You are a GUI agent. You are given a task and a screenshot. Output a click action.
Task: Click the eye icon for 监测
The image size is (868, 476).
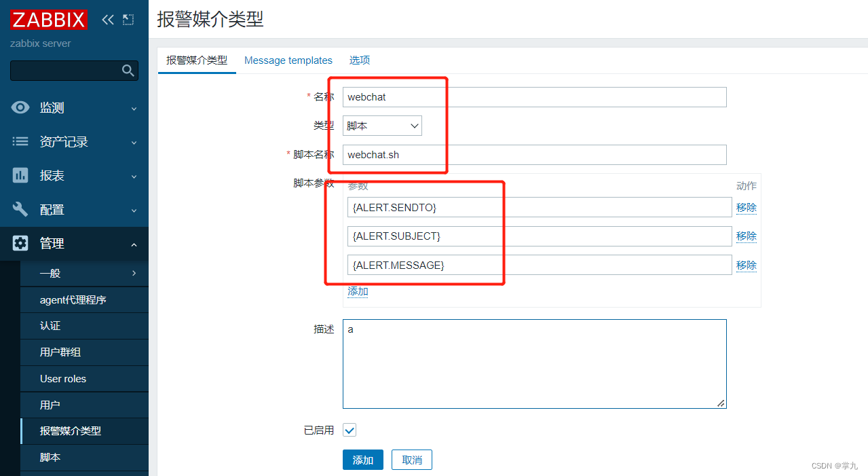(x=20, y=107)
